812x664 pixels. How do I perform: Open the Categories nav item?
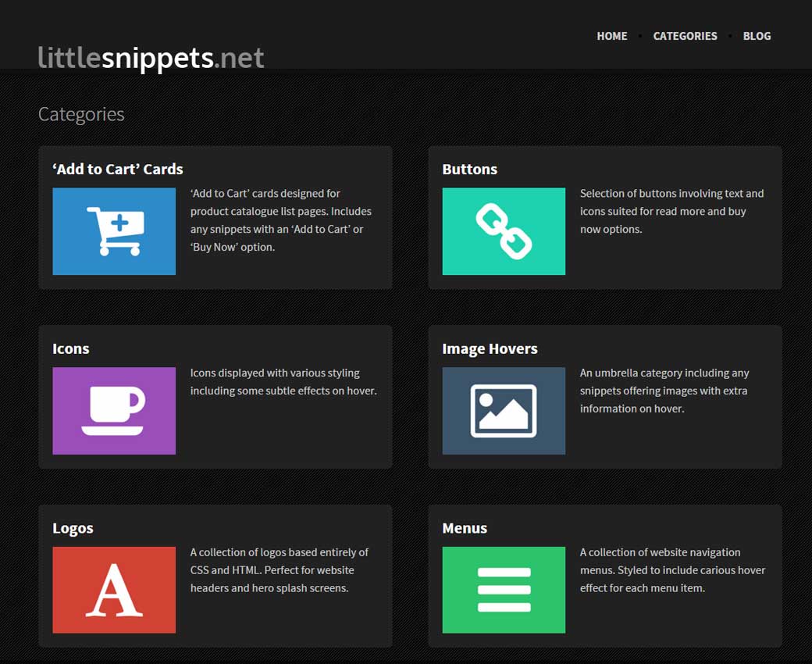tap(685, 36)
